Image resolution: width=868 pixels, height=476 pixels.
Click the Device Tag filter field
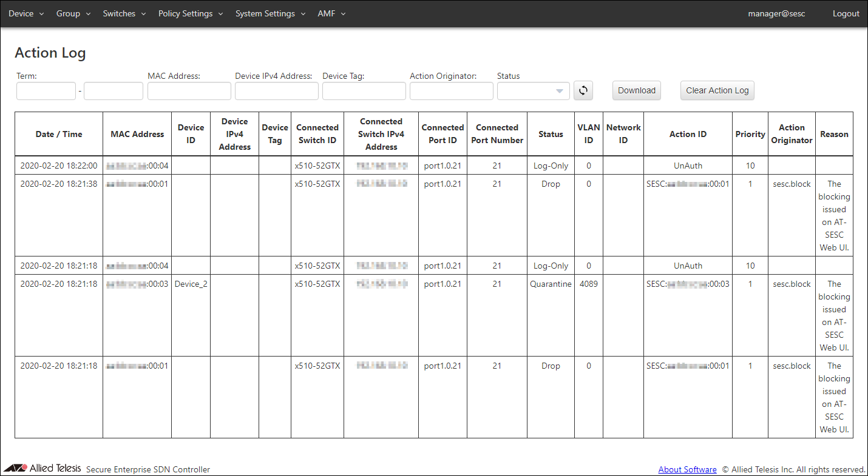(364, 91)
